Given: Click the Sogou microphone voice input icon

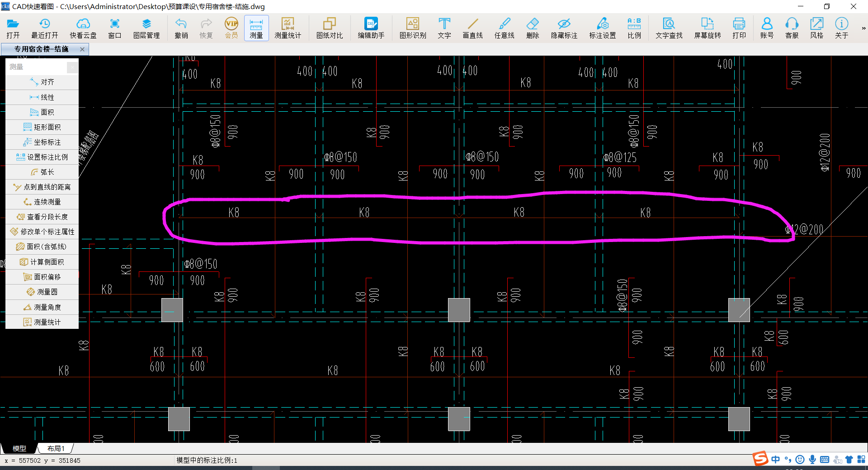Looking at the screenshot, I should pos(812,460).
